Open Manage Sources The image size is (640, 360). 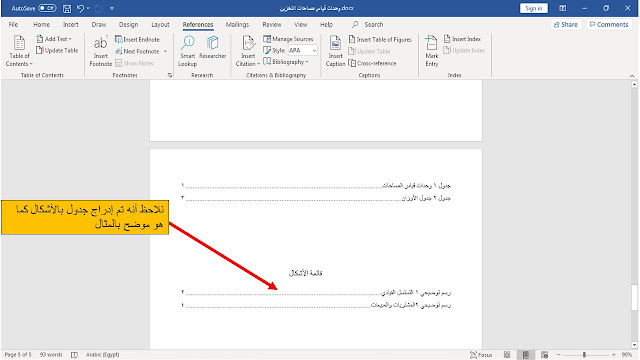288,39
